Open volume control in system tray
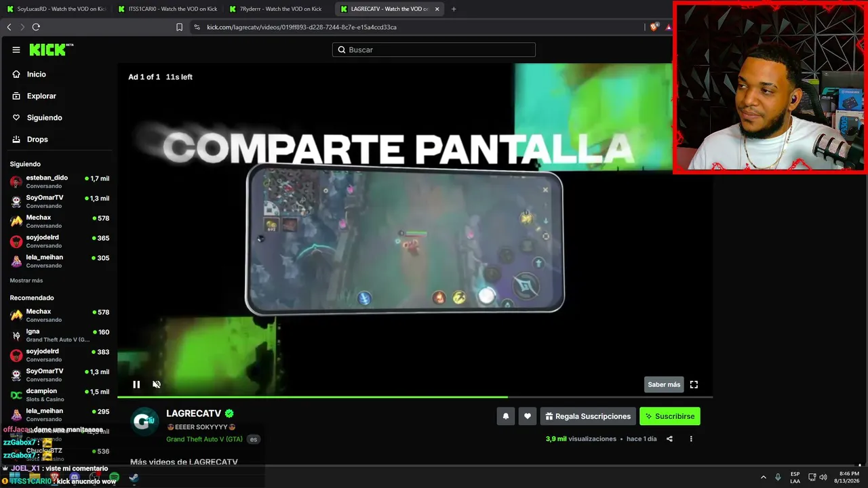868x488 pixels. (823, 477)
